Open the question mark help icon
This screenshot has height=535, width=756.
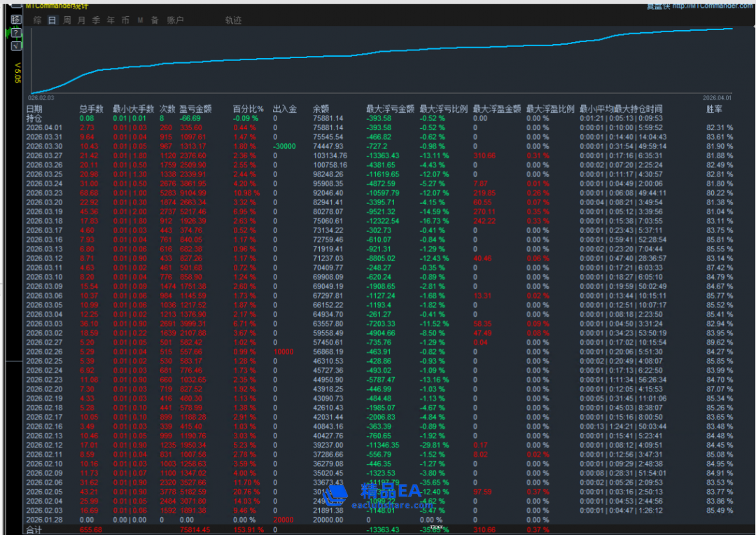(16, 32)
